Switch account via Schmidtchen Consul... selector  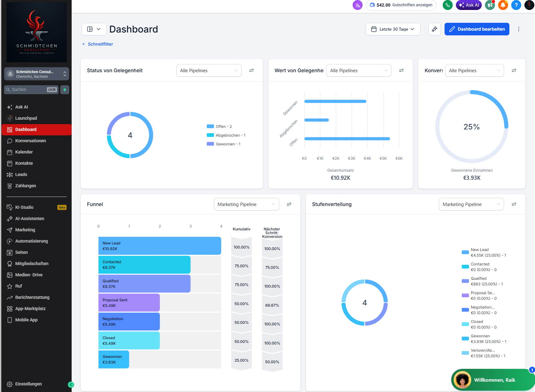click(x=37, y=74)
